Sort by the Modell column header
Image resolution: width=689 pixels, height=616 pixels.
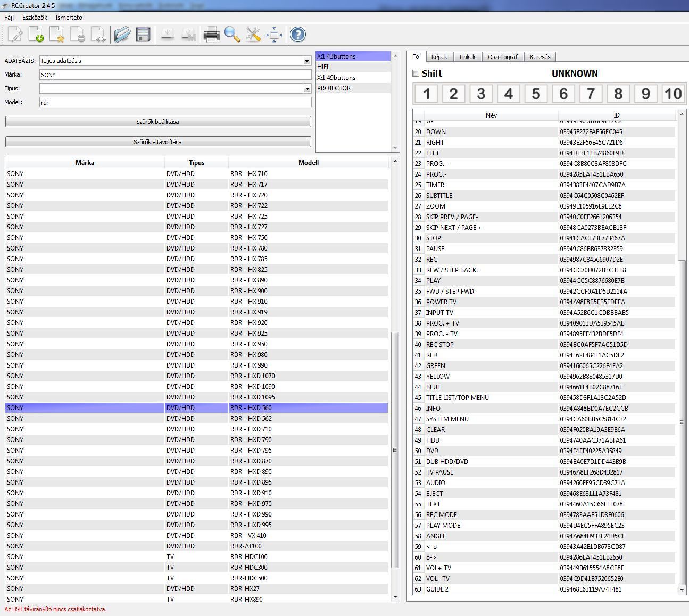coord(309,163)
